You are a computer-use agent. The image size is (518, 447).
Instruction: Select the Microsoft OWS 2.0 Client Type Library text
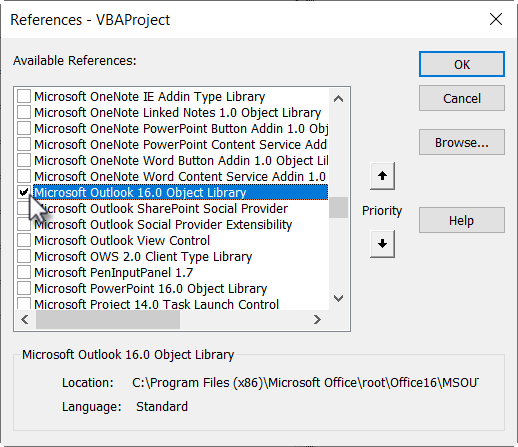coord(143,257)
